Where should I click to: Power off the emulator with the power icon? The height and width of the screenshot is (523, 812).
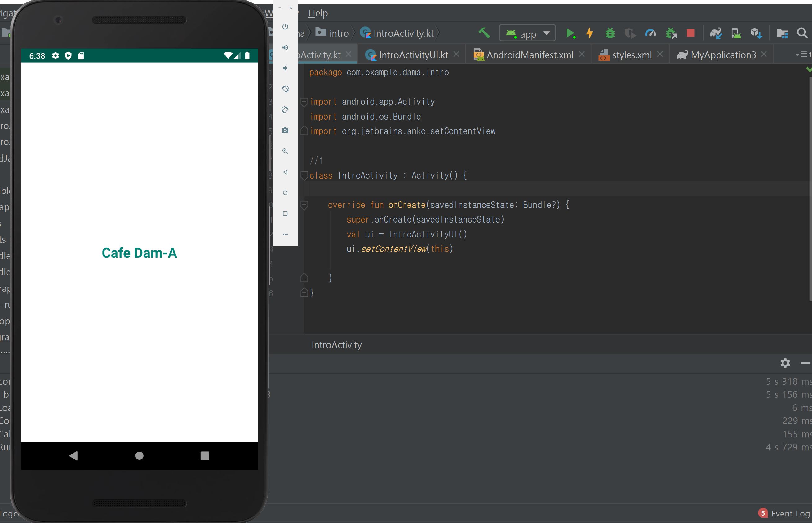coord(285,27)
